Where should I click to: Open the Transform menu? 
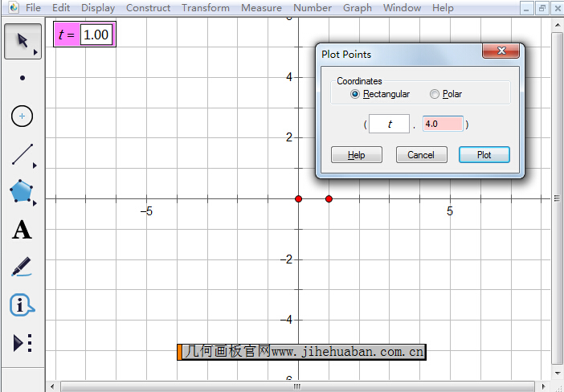tap(205, 8)
